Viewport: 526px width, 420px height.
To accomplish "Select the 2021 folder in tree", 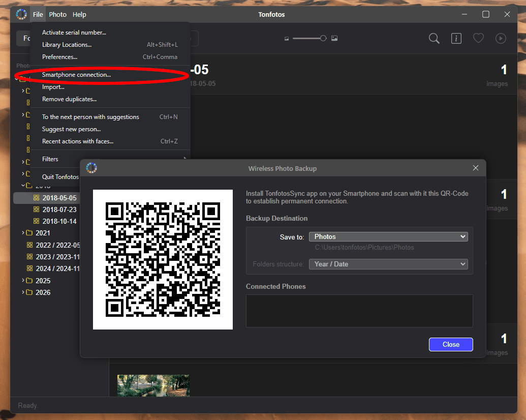I will [x=43, y=233].
